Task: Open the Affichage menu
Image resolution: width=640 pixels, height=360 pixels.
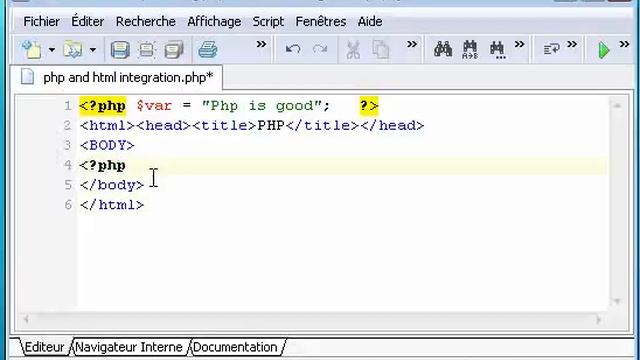Action: [x=214, y=22]
